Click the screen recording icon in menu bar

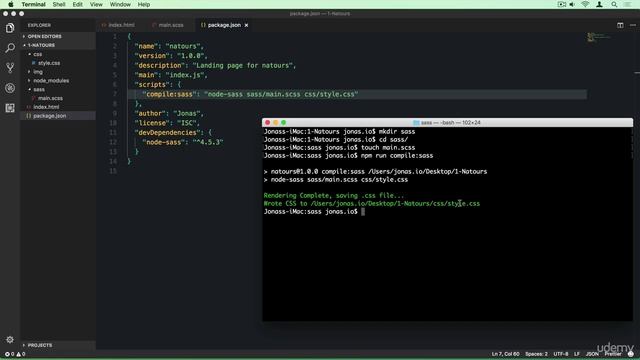pyautogui.click(x=562, y=4)
